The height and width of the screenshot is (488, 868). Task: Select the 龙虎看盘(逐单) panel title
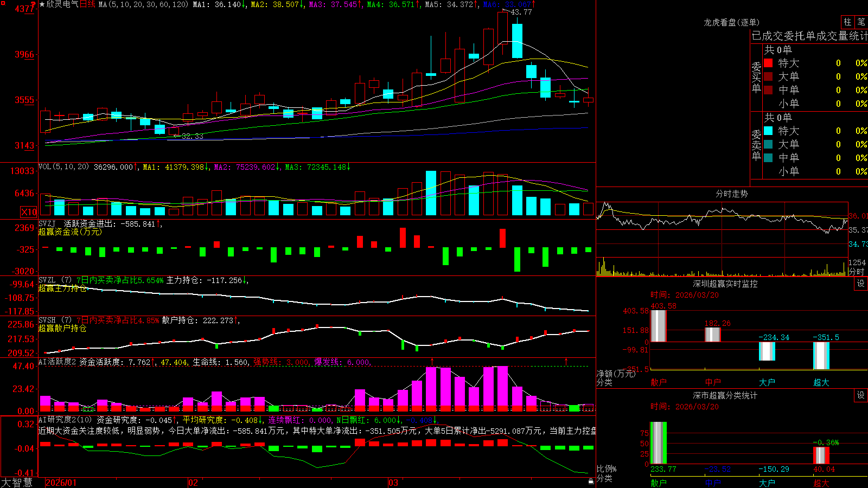731,22
